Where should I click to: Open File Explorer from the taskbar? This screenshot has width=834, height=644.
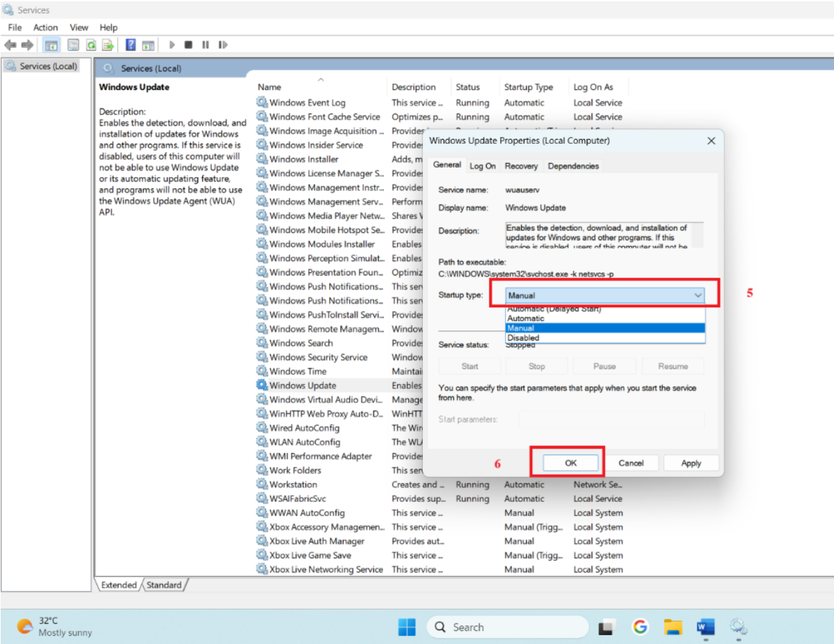point(672,627)
